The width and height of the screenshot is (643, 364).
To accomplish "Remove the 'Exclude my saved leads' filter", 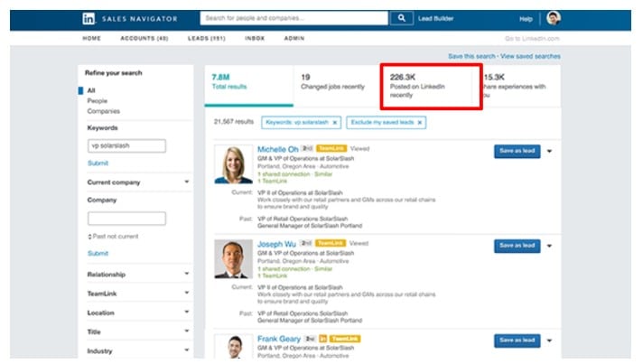I will 420,121.
